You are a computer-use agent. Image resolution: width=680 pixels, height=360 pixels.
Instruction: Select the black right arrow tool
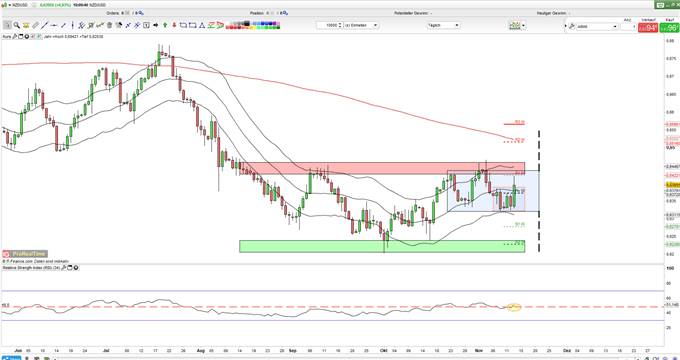coord(156,25)
